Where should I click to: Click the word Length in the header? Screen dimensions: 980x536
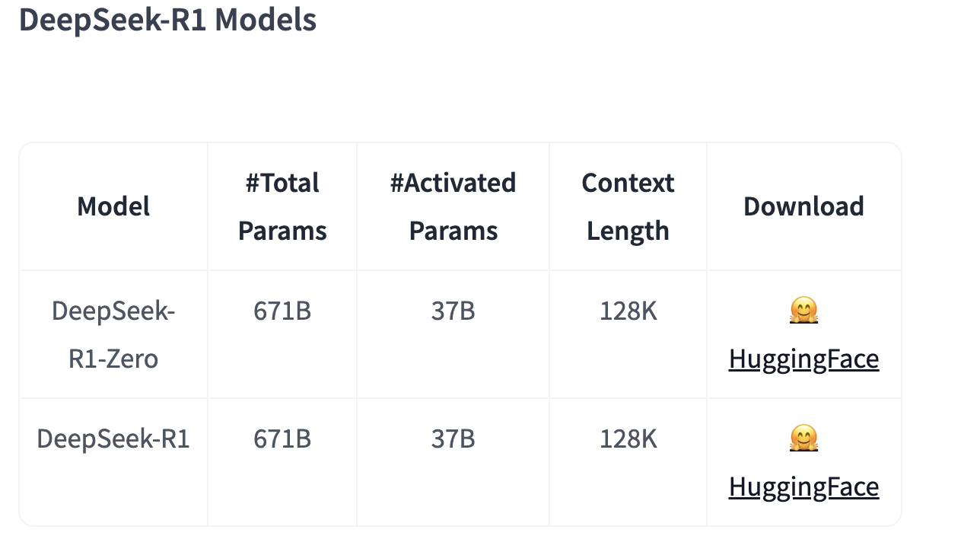pos(628,231)
